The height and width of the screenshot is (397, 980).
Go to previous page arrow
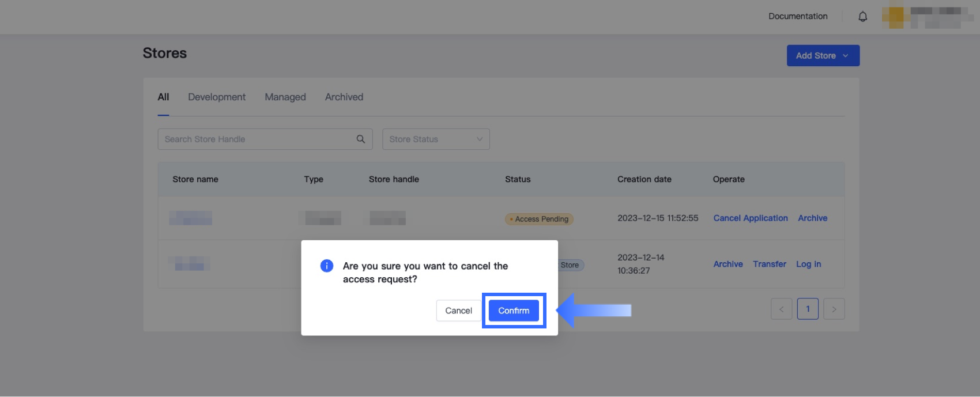click(x=781, y=309)
